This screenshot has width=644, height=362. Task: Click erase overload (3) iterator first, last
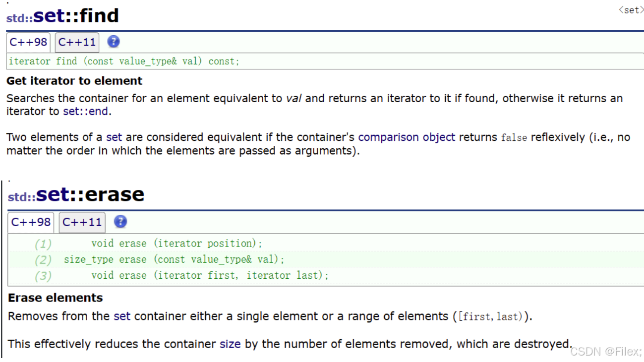[x=210, y=275]
